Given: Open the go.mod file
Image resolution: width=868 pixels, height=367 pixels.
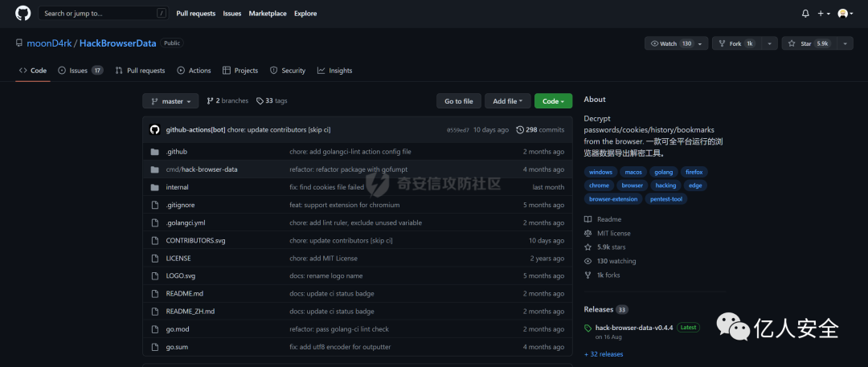Looking at the screenshot, I should (x=178, y=328).
